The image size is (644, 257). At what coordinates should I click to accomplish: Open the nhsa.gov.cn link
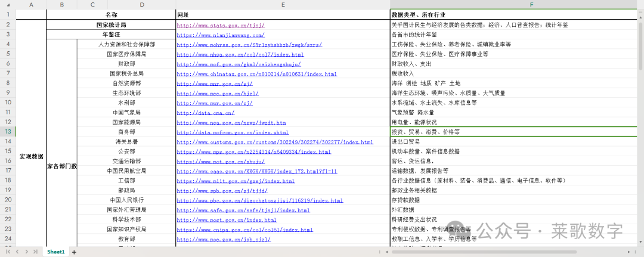(x=240, y=54)
